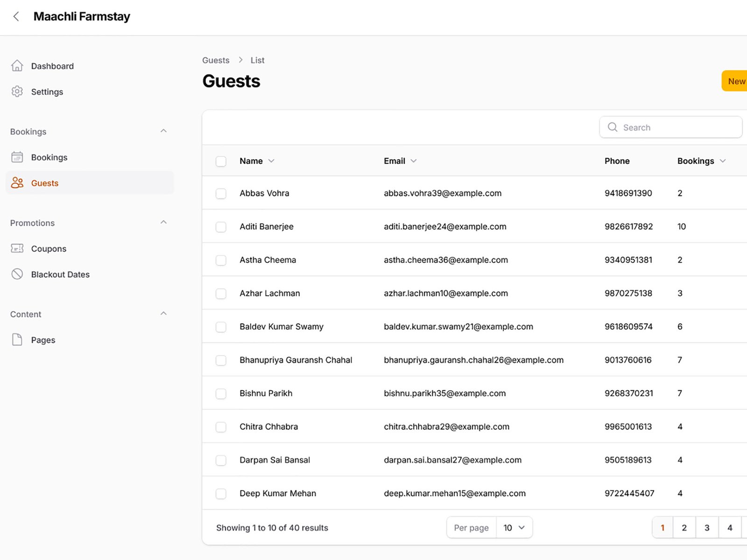Viewport: 747px width, 560px height.
Task: Click the Coupons ticket icon
Action: [x=17, y=248]
